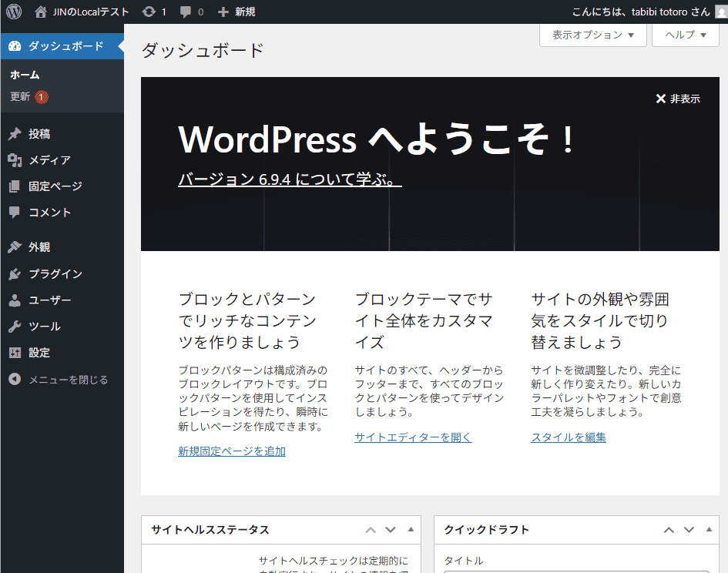Click the ツール wrench icon
Screen dimensions: 728x573
15,327
